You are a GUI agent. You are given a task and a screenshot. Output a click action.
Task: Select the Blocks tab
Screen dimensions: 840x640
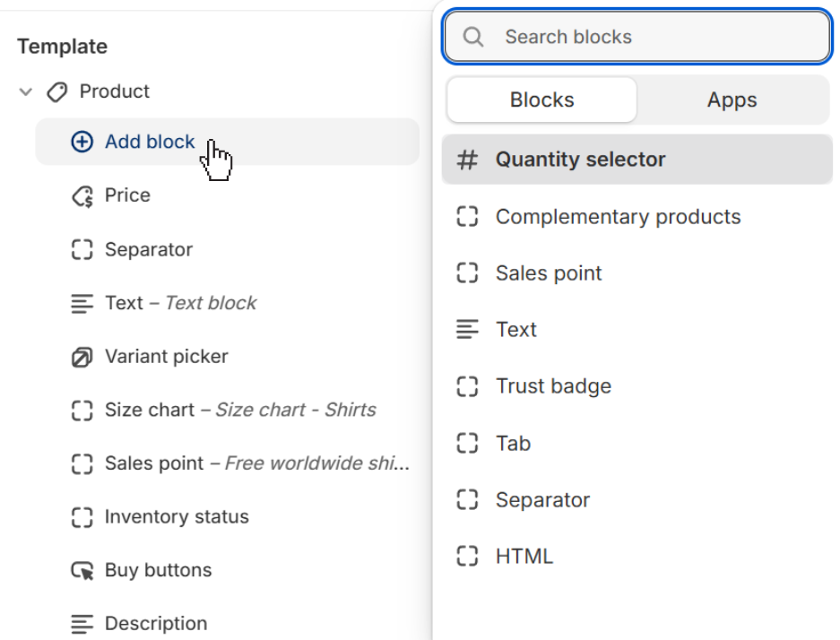541,99
